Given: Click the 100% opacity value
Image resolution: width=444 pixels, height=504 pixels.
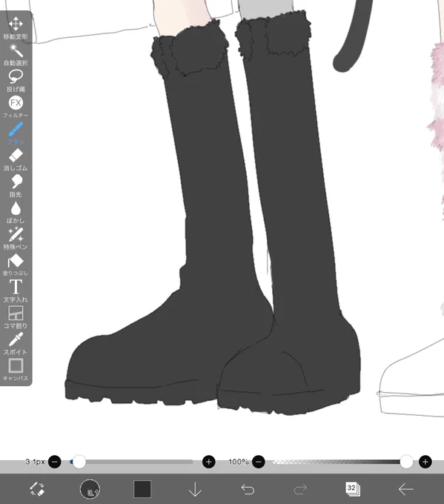Looking at the screenshot, I should click(x=238, y=462).
